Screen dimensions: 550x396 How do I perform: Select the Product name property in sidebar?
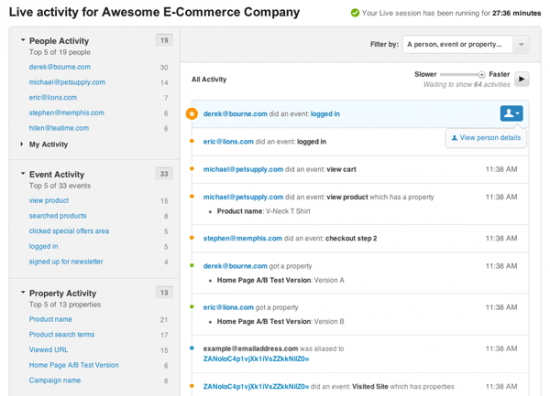click(x=51, y=319)
